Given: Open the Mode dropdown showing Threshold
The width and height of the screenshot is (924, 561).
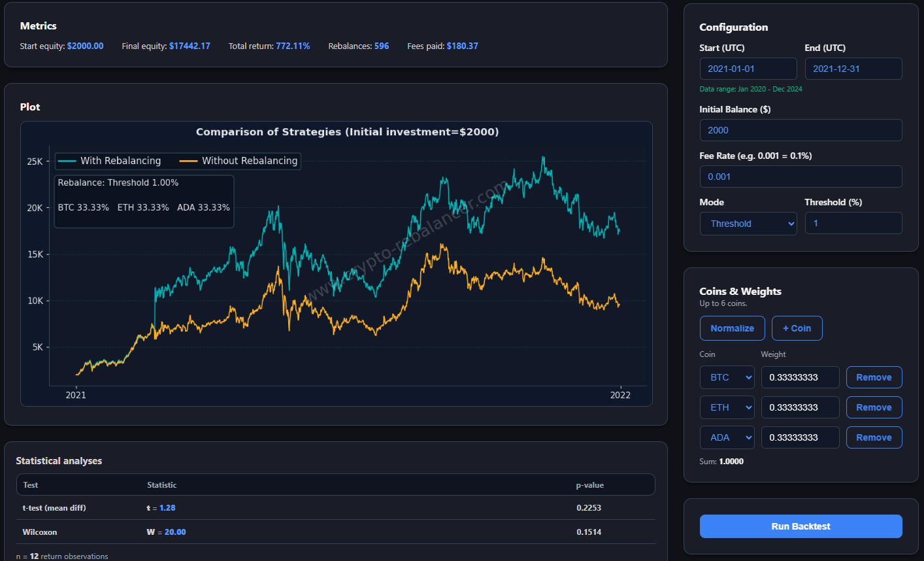Looking at the screenshot, I should pos(748,224).
